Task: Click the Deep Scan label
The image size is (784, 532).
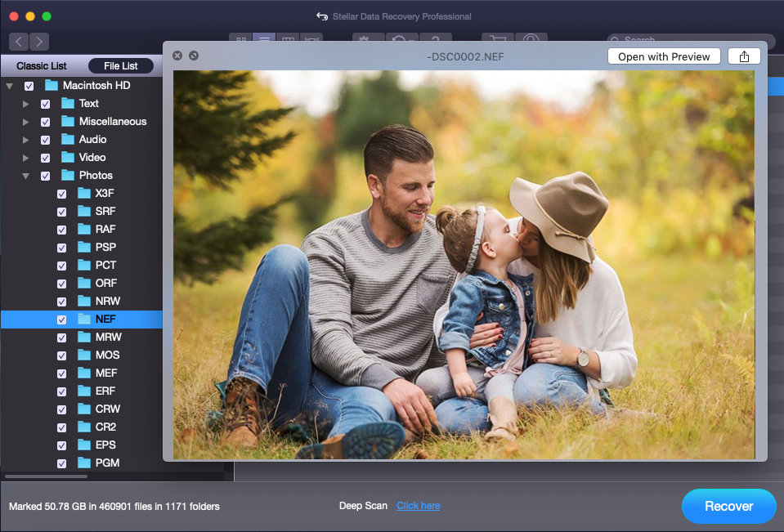Action: [363, 506]
